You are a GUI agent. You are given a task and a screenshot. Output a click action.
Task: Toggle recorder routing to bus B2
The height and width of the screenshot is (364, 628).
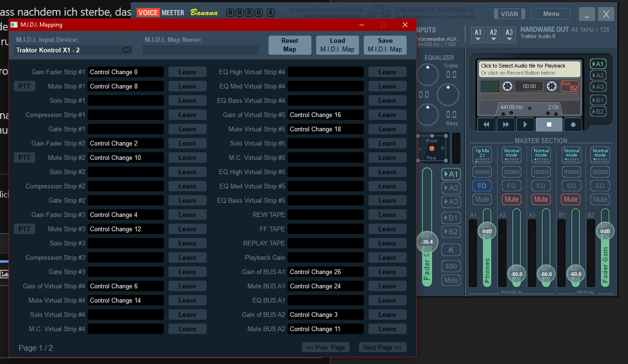tap(598, 111)
